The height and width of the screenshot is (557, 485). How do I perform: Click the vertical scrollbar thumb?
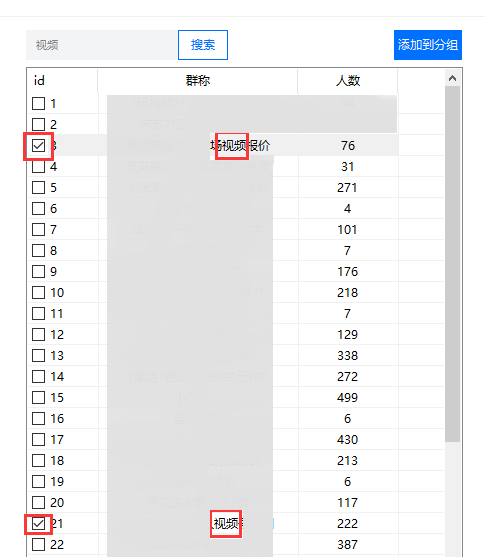(x=452, y=264)
